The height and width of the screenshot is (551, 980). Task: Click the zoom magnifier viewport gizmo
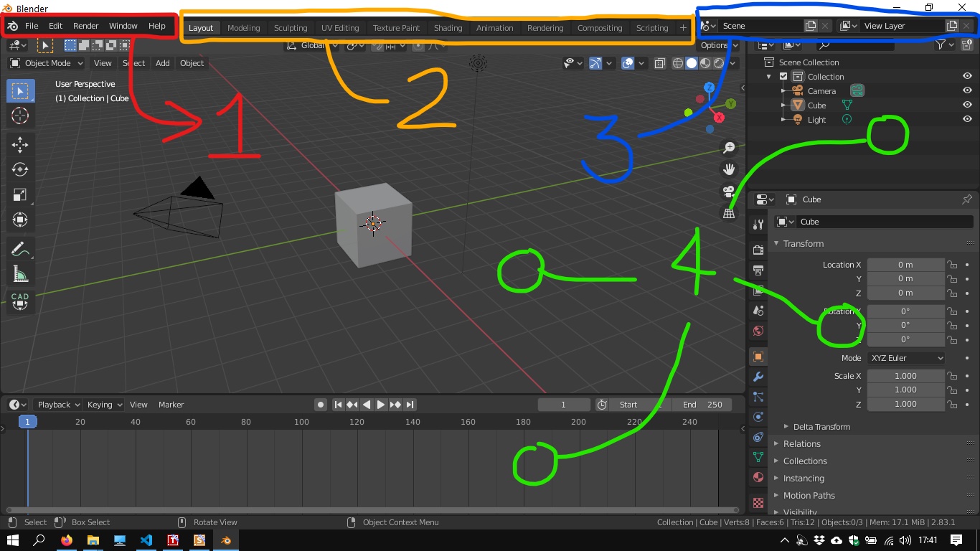(x=729, y=148)
